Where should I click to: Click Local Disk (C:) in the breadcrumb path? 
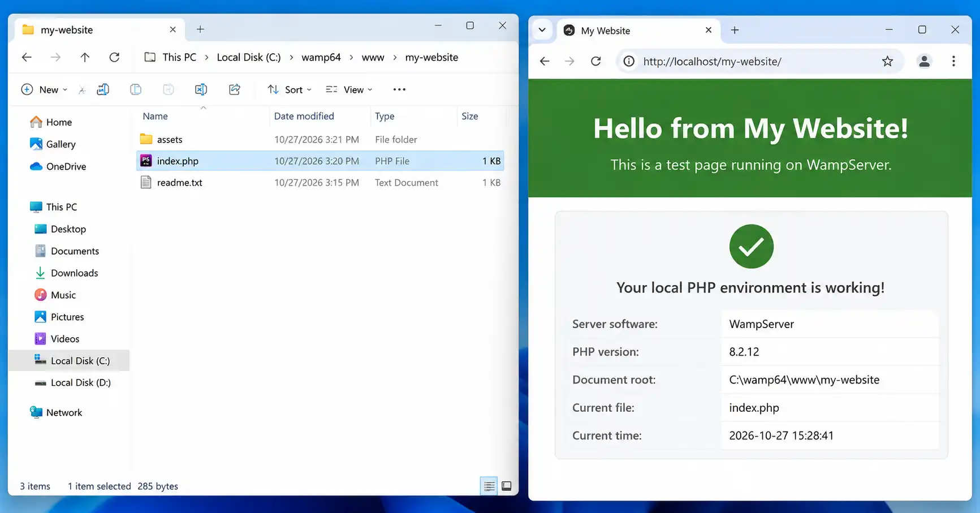click(249, 57)
